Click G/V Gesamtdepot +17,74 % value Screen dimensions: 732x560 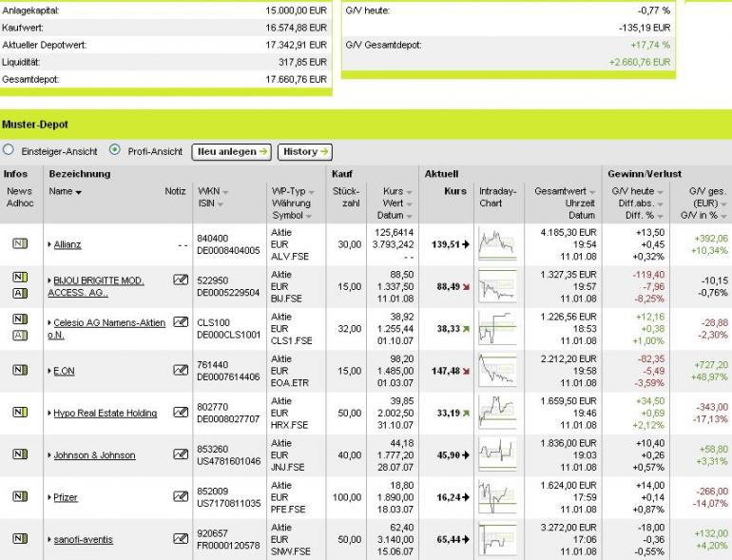click(x=650, y=45)
